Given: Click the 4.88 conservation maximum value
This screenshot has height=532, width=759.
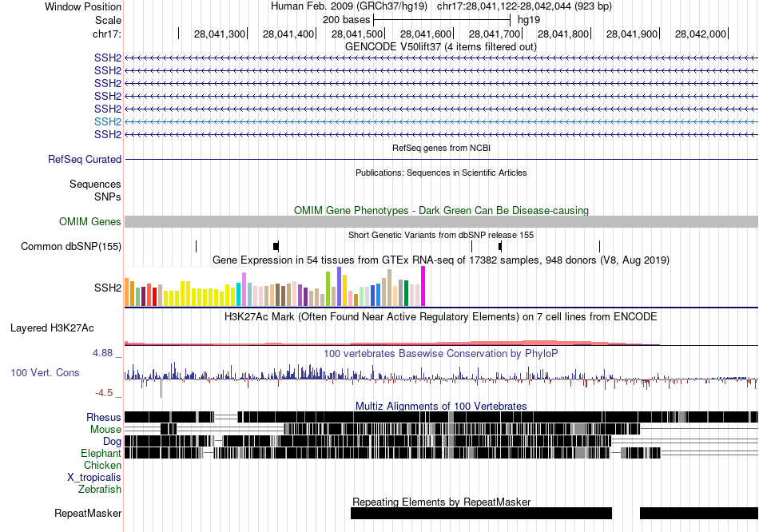Looking at the screenshot, I should click(x=102, y=353).
